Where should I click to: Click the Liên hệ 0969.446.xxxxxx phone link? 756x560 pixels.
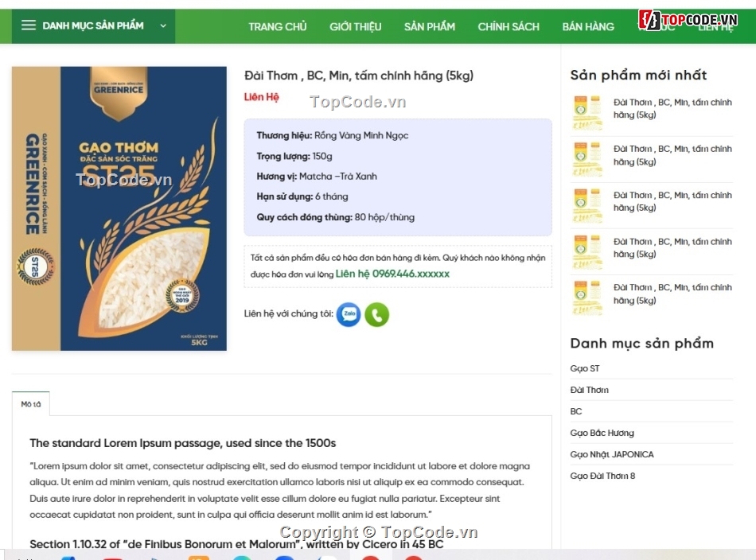point(392,274)
